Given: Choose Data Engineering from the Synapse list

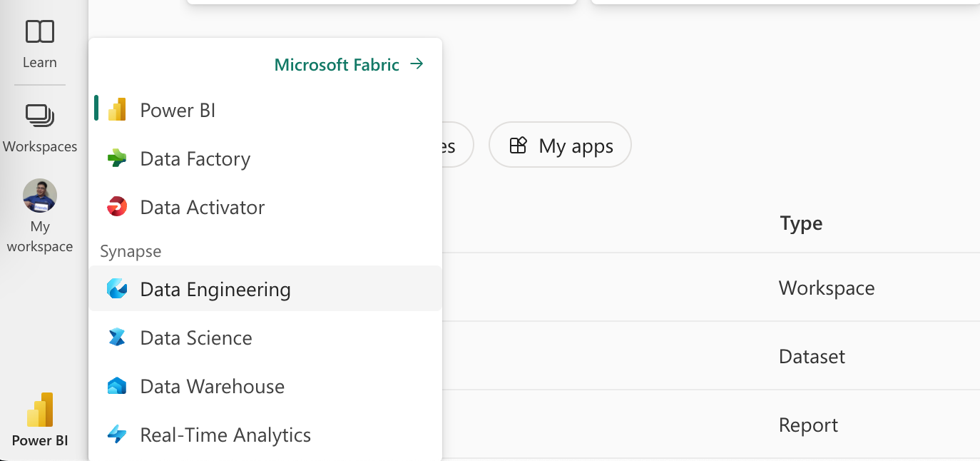Looking at the screenshot, I should click(x=265, y=289).
